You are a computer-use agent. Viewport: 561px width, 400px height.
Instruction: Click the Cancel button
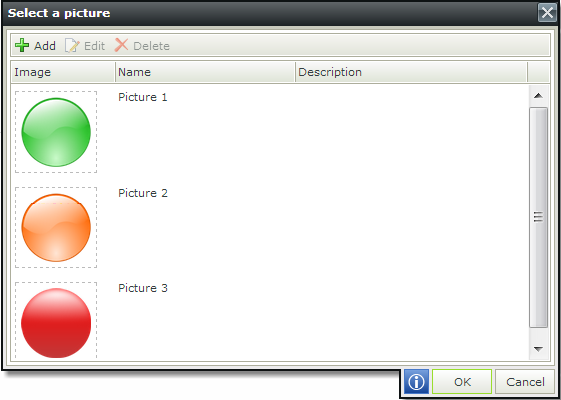526,382
